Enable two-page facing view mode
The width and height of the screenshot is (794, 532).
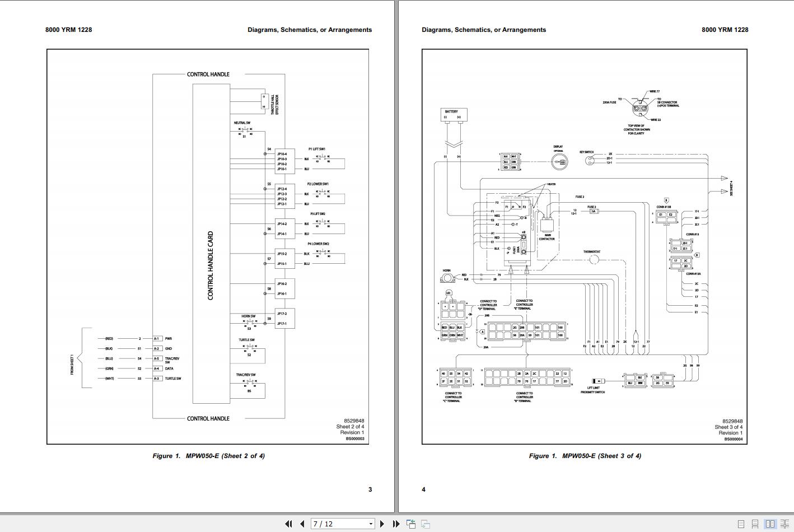pos(771,524)
